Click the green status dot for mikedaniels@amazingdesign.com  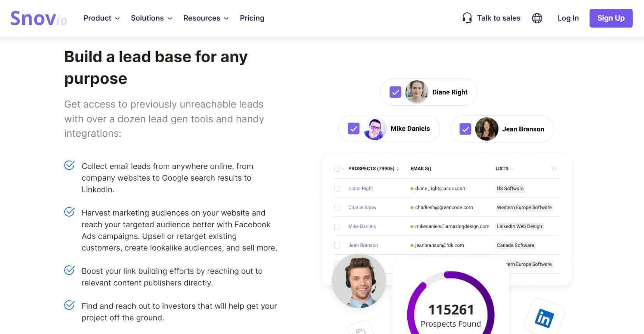(x=412, y=227)
